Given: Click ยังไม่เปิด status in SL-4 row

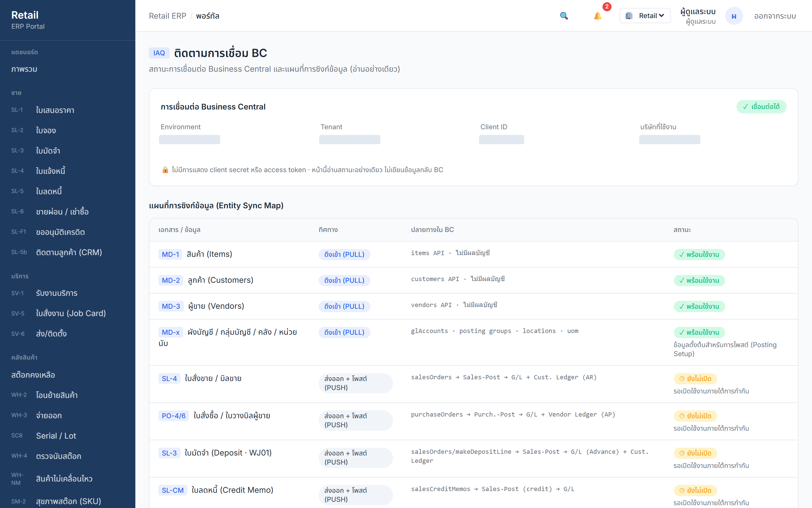Looking at the screenshot, I should click(695, 379).
